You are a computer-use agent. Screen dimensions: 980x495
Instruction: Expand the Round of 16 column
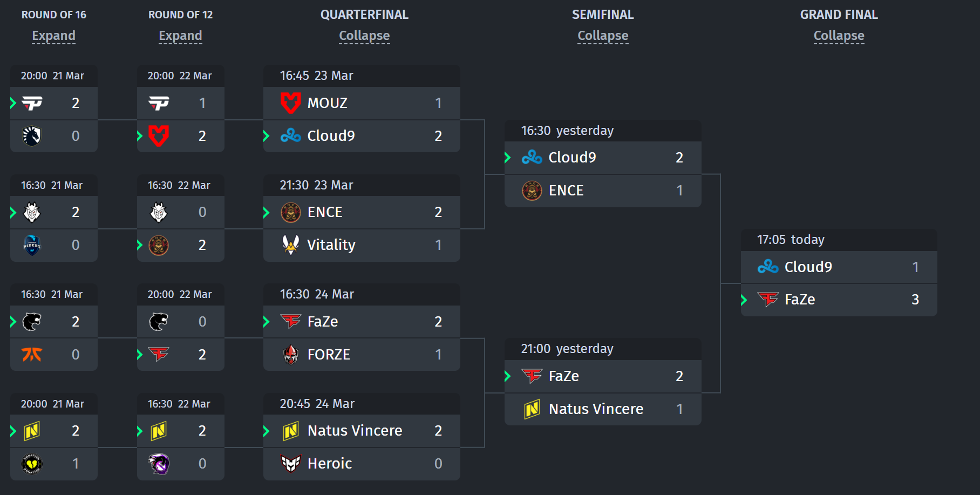53,36
